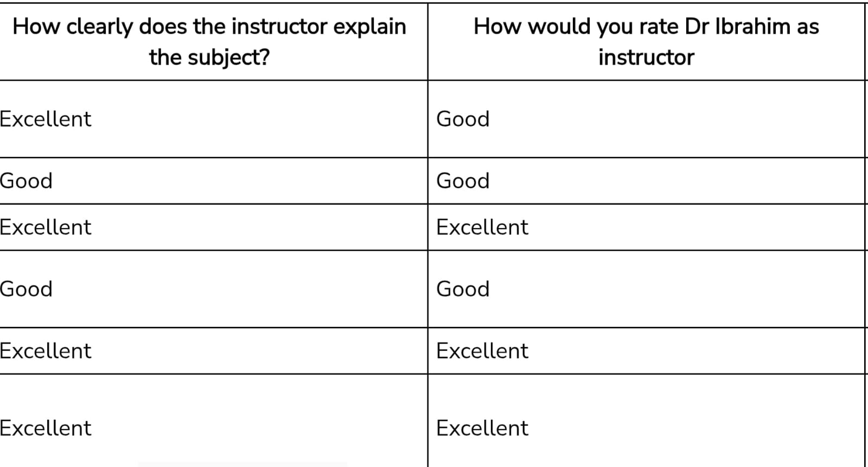
Task: Select 'Good' in first row of rating column
Action: (x=463, y=119)
